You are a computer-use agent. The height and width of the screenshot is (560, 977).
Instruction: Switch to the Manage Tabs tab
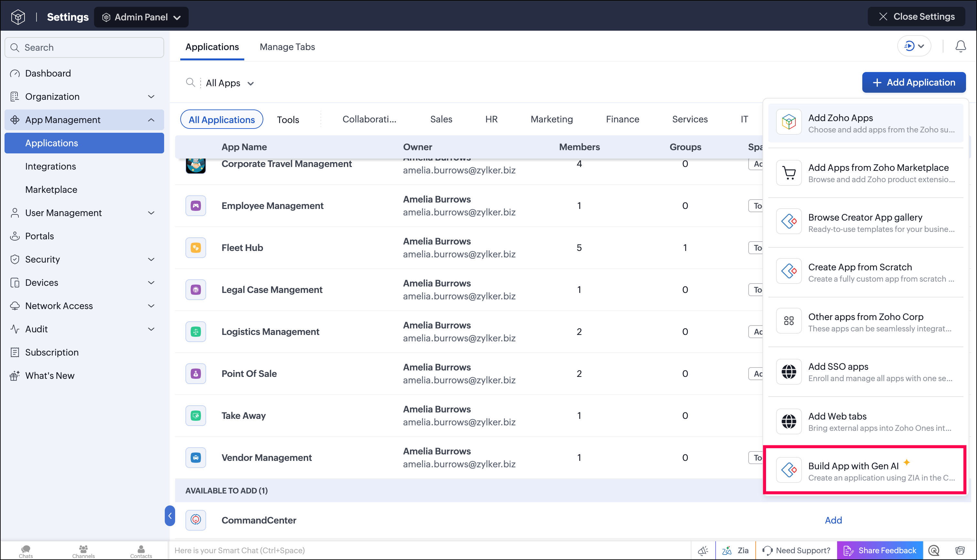(287, 47)
